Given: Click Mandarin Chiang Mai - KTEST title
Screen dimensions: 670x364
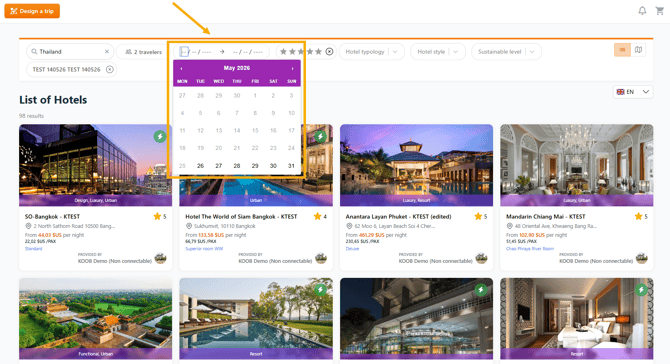Looking at the screenshot, I should click(546, 217).
